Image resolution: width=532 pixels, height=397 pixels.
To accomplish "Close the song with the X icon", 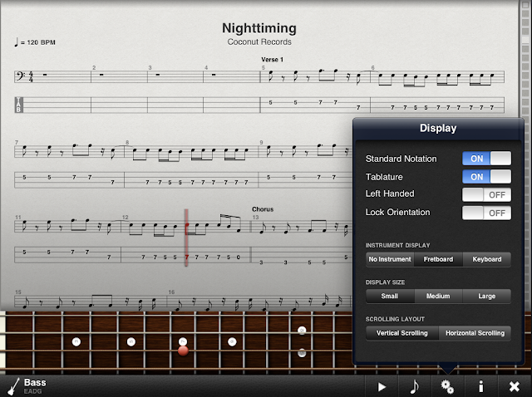I will point(514,386).
